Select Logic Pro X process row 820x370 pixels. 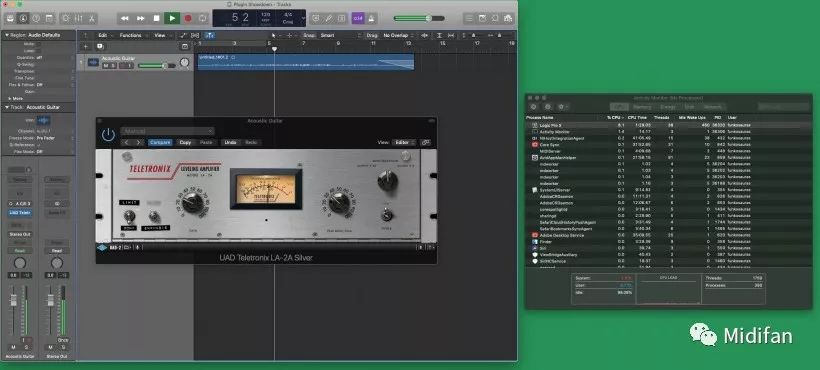[x=668, y=125]
